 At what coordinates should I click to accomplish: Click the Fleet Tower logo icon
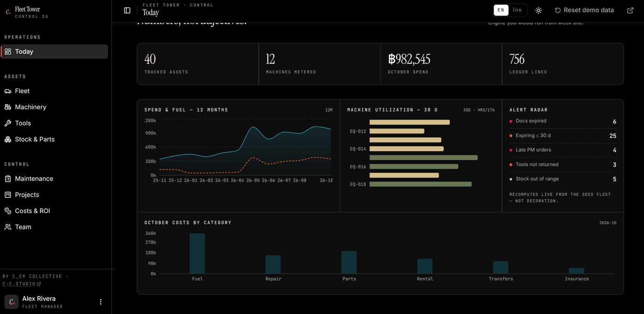(8, 12)
